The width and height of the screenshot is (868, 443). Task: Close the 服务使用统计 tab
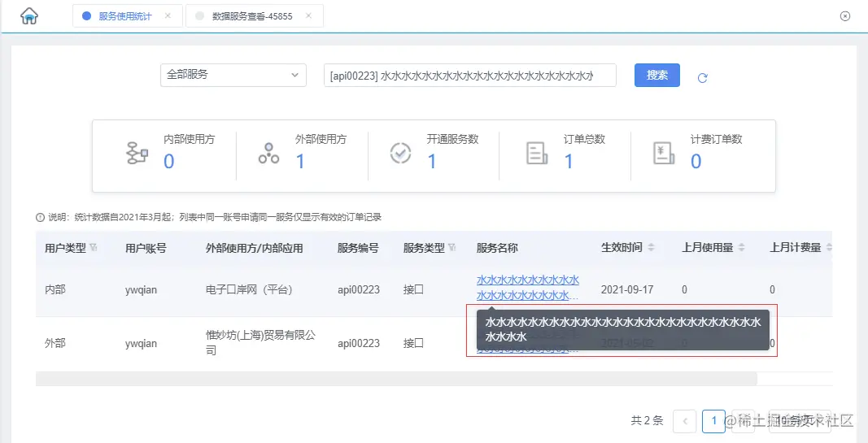tap(168, 15)
